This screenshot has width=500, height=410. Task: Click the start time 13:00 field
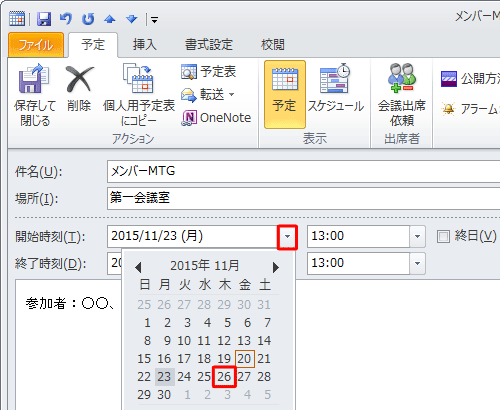(358, 236)
